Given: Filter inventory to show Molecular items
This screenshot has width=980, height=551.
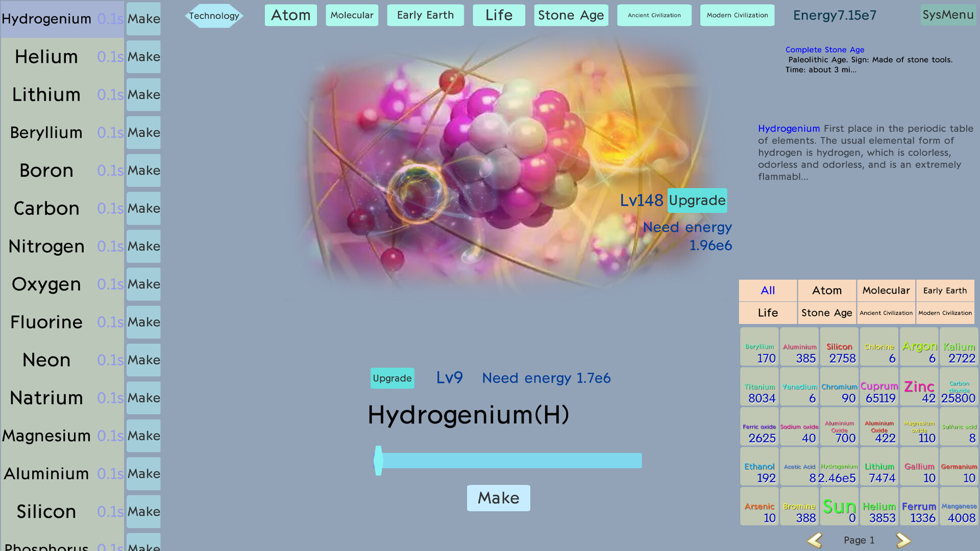Looking at the screenshot, I should 886,290.
